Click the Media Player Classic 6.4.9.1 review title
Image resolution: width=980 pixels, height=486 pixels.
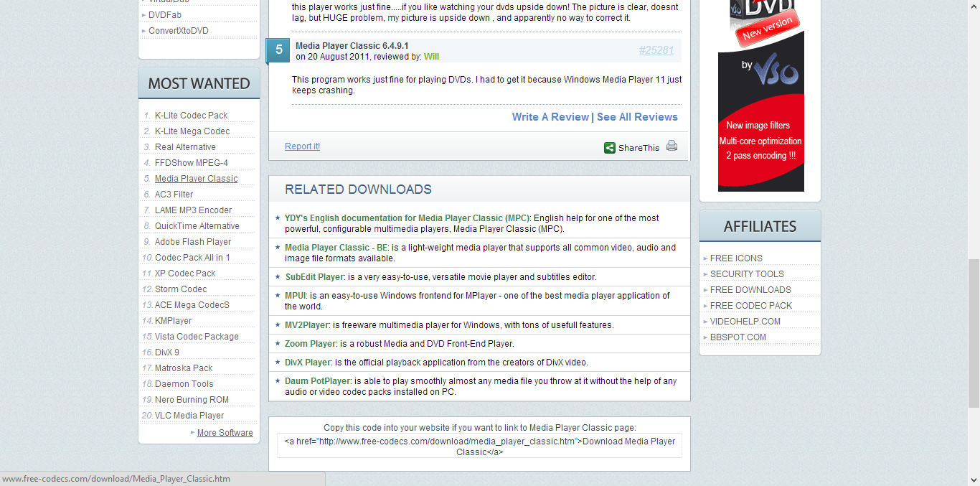(352, 46)
